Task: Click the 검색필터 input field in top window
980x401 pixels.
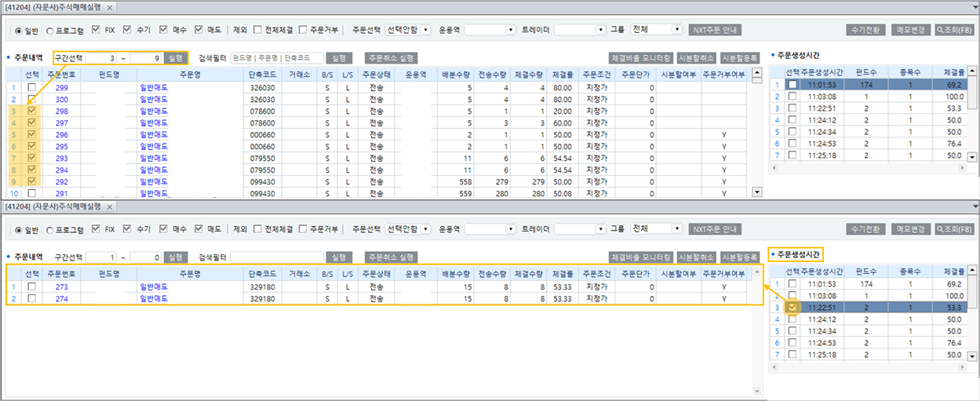Action: 275,58
